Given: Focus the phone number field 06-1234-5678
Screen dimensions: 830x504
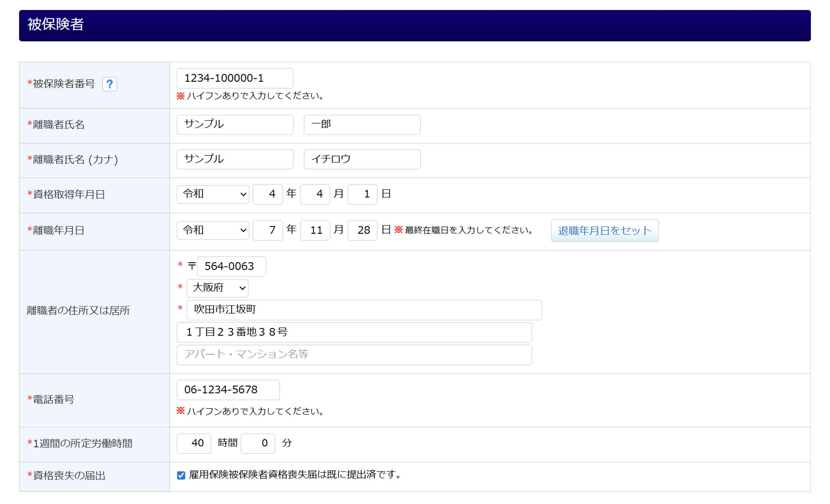Looking at the screenshot, I should [x=228, y=390].
